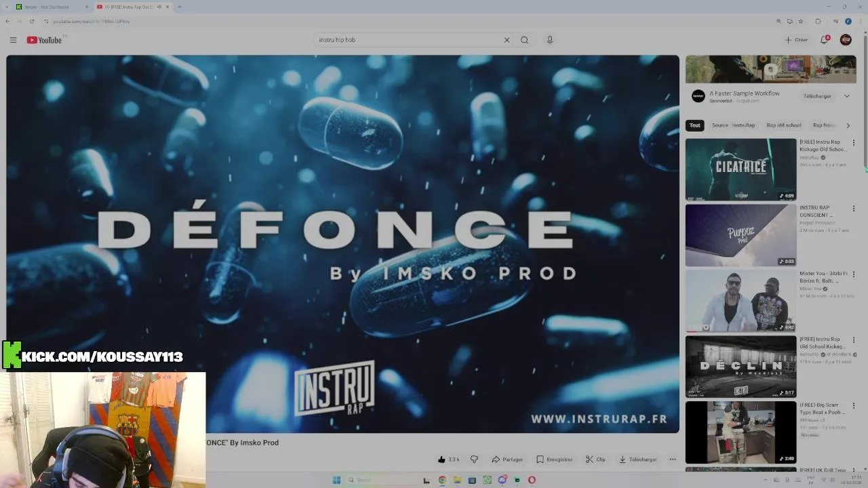868x488 pixels.
Task: Open the Opera icon in taskbar
Action: coord(532,480)
